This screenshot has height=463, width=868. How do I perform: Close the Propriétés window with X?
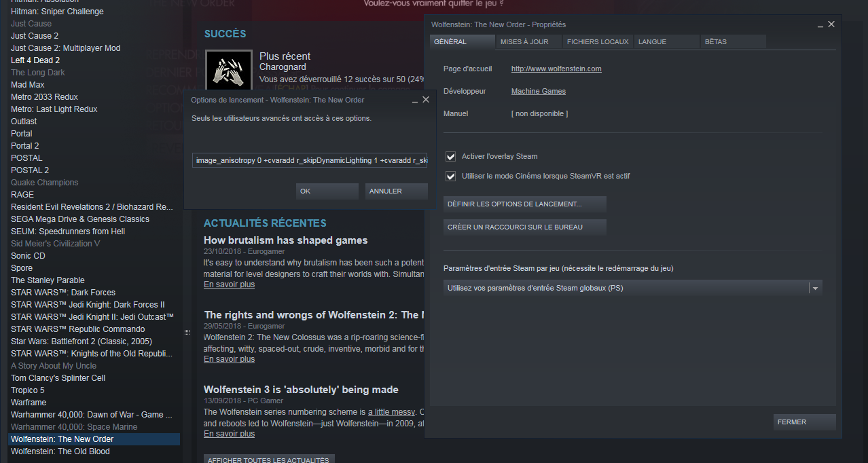pos(831,24)
